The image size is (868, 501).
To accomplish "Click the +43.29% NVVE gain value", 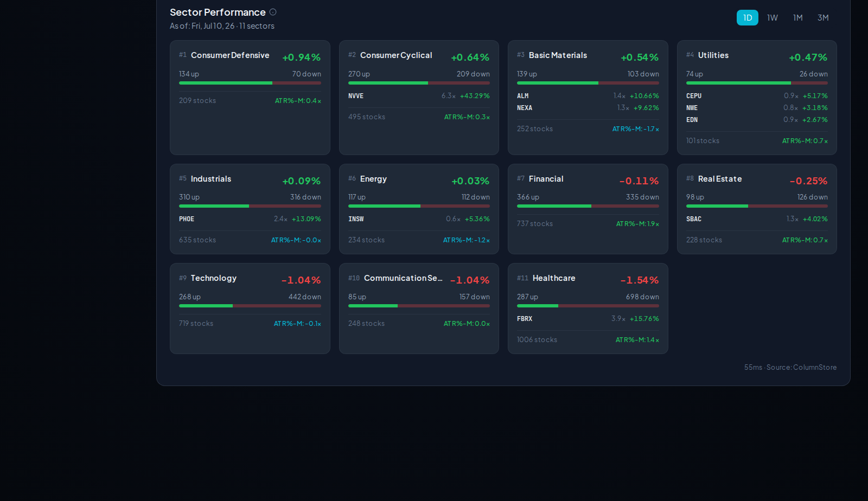I will coord(475,96).
